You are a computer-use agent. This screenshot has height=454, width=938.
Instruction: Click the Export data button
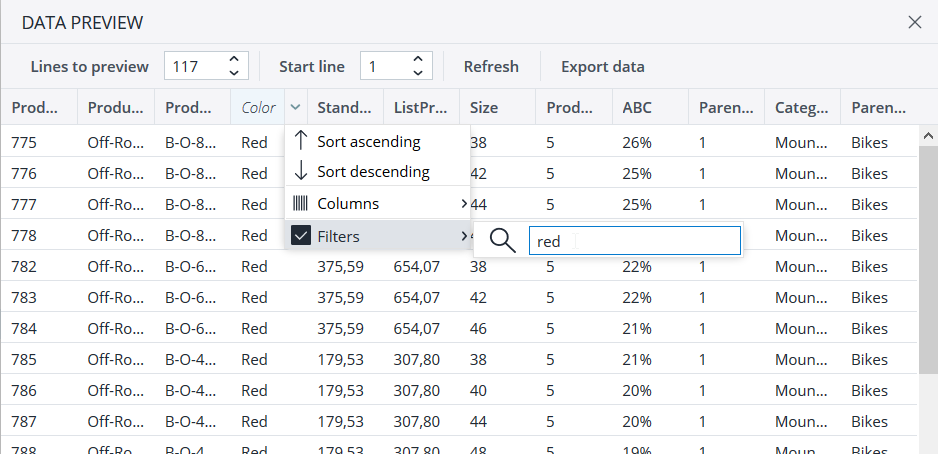602,67
